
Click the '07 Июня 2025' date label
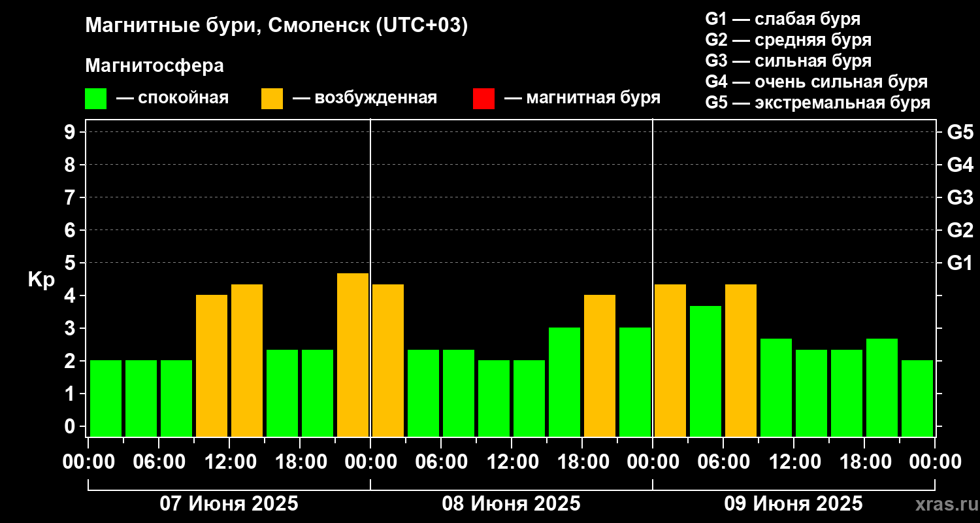(229, 504)
